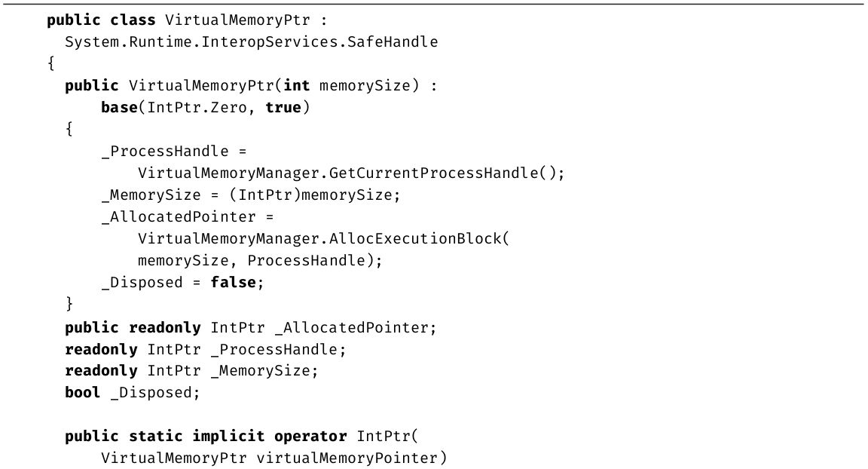The width and height of the screenshot is (868, 469).
Task: Click the 'implicit' keyword in the operator declaration
Action: (228, 437)
